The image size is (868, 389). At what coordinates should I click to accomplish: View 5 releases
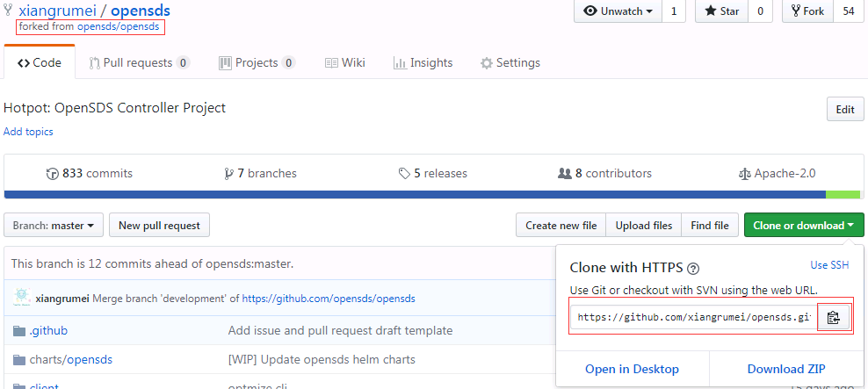tap(433, 174)
